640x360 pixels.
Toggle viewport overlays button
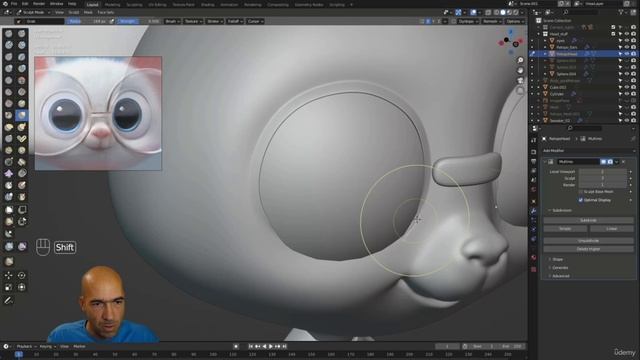click(x=473, y=13)
